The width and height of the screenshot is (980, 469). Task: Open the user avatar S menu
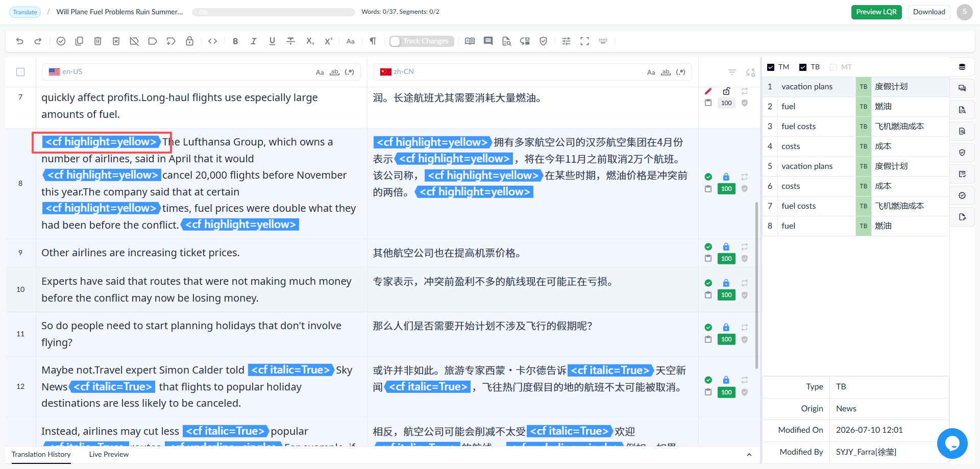click(965, 12)
